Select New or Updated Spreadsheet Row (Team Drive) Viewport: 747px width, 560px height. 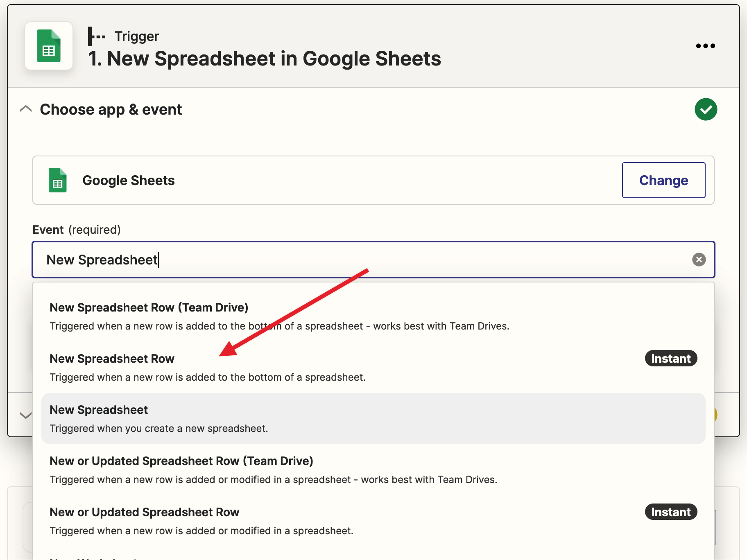click(x=181, y=461)
